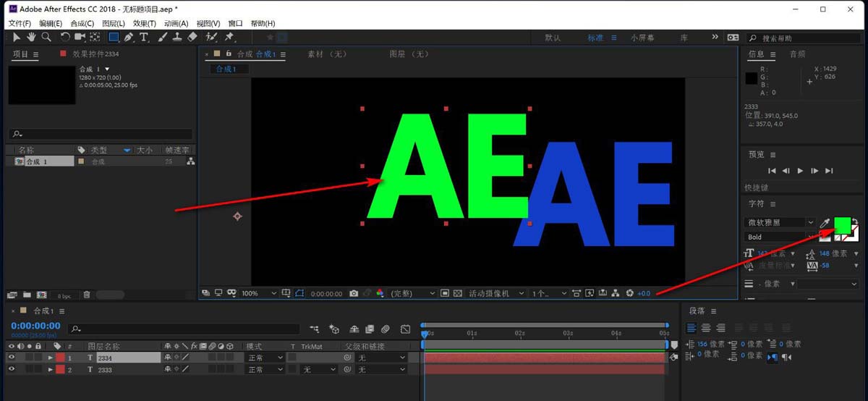Image resolution: width=868 pixels, height=401 pixels.
Task: Toggle pixel aspect ratio correction
Action: (576, 293)
